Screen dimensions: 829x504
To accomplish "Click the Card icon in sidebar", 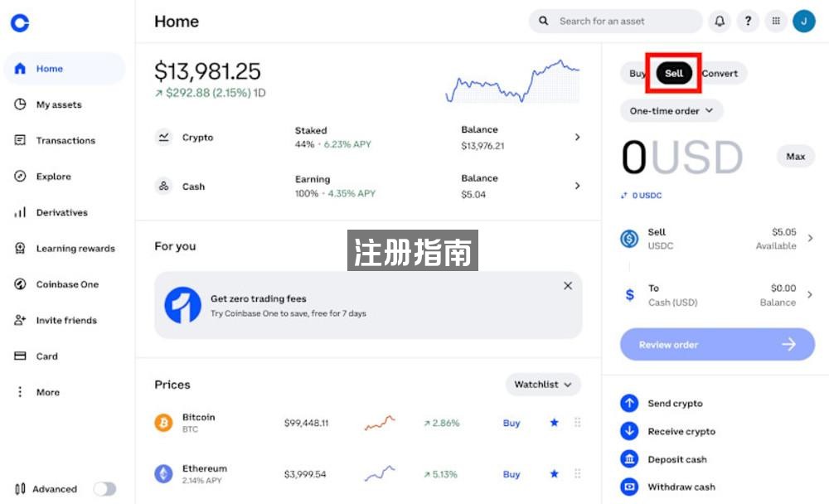I will click(x=20, y=356).
